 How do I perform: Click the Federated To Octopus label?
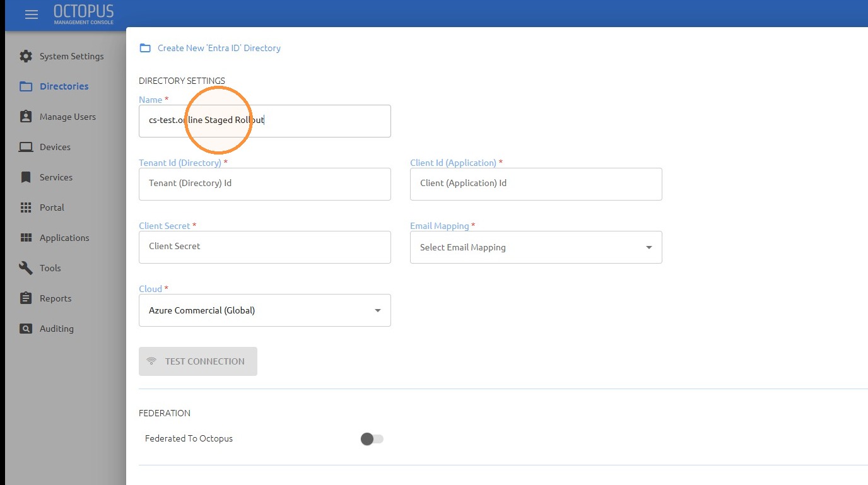189,438
